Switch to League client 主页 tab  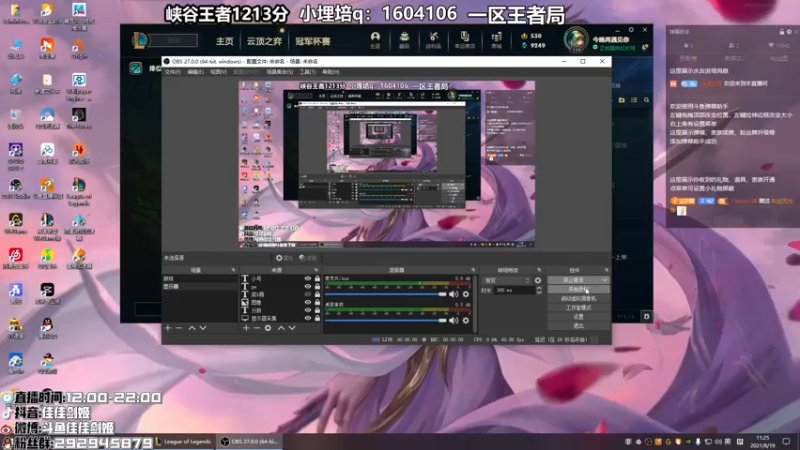tap(224, 41)
